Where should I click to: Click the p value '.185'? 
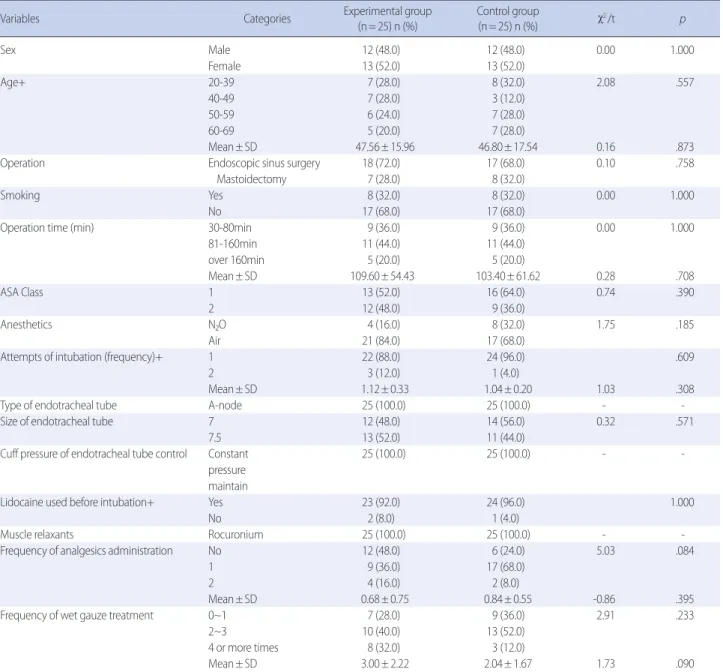pos(685,324)
